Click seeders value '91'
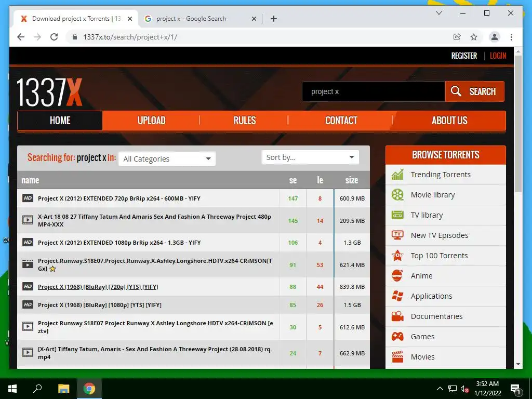This screenshot has height=399, width=532. point(292,265)
